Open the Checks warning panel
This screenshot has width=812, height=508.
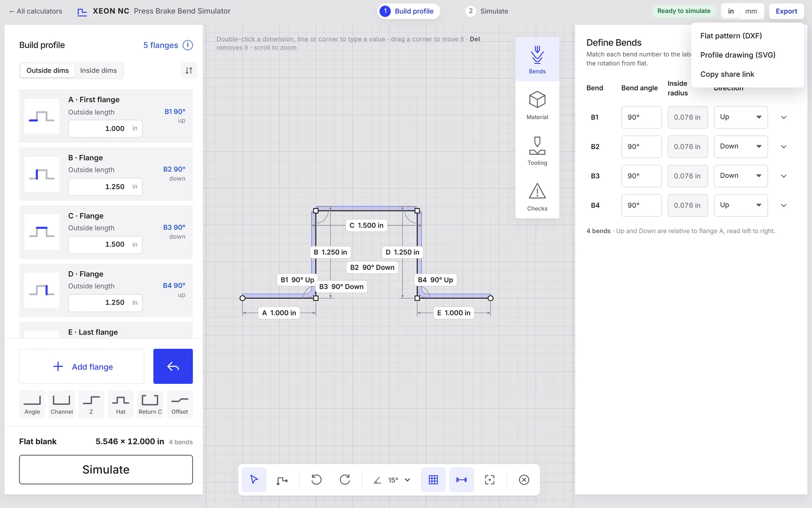[537, 196]
